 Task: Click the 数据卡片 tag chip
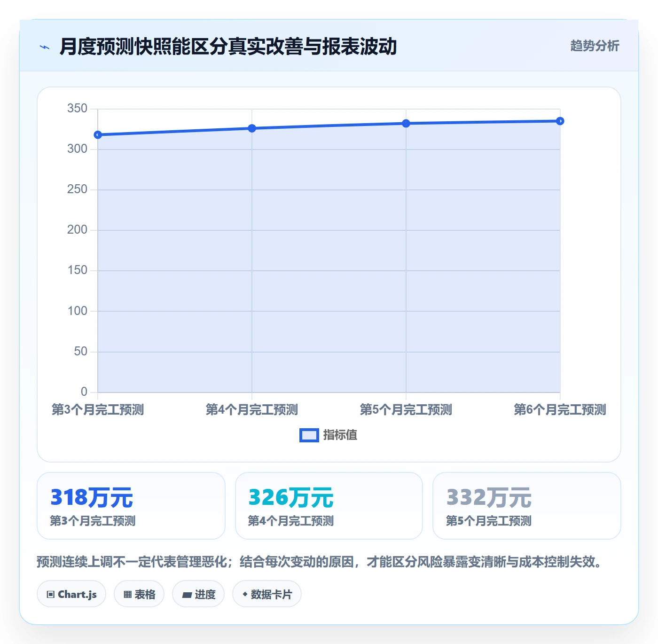(x=267, y=594)
